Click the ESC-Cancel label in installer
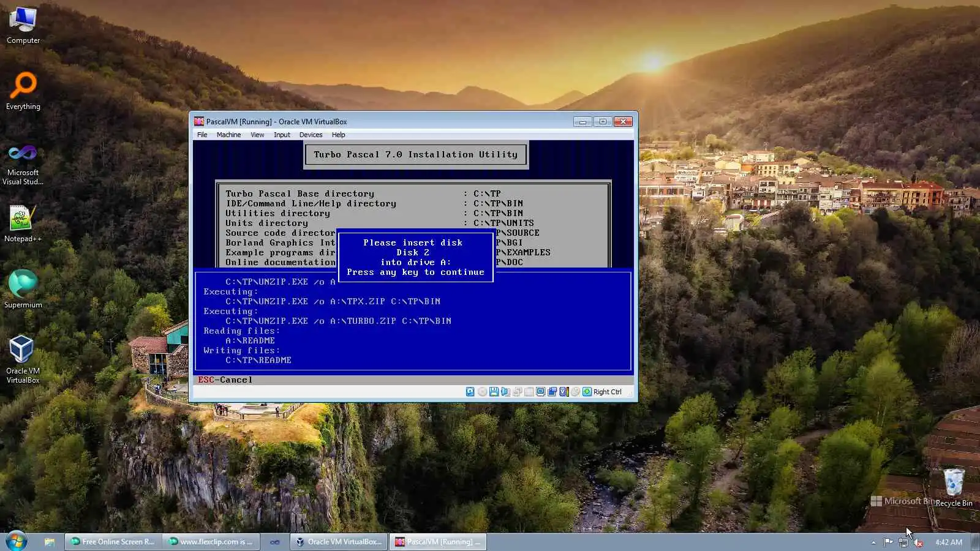This screenshot has height=551, width=980. click(225, 380)
